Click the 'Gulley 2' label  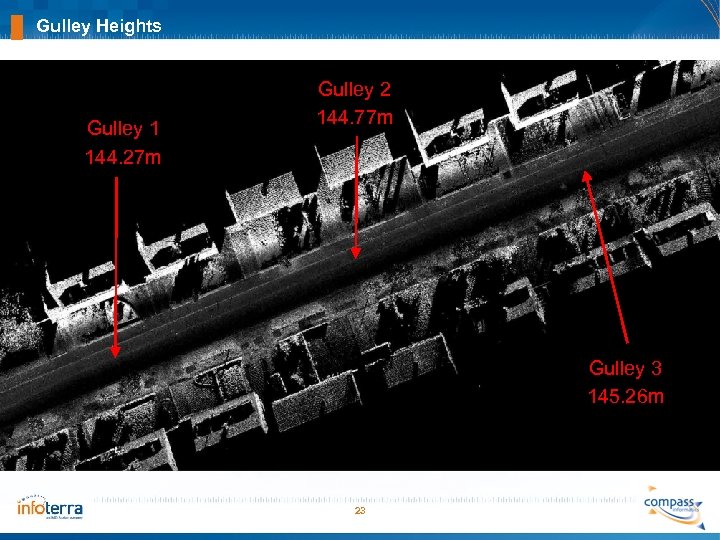(354, 89)
